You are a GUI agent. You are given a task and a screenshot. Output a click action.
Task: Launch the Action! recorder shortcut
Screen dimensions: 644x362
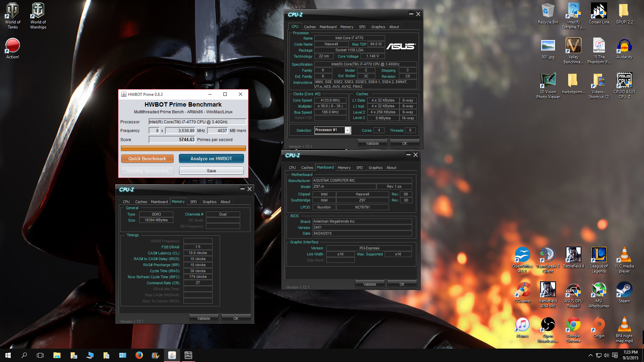[12, 48]
